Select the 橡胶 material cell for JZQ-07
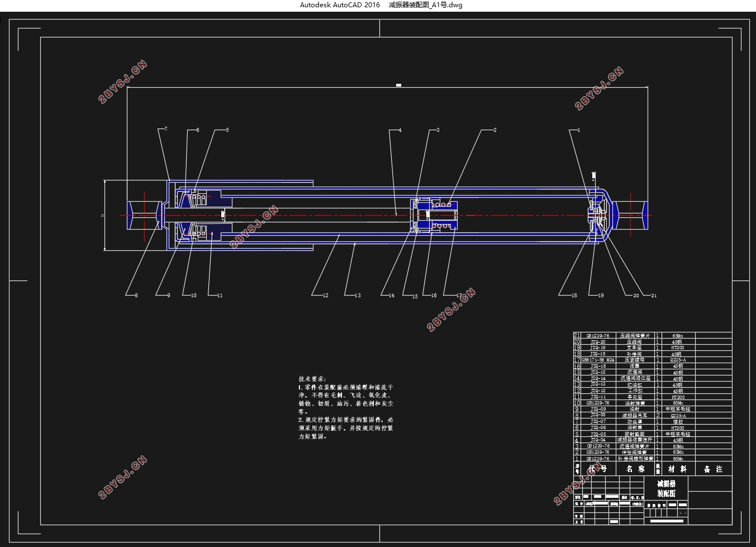Image resolution: width=756 pixels, height=547 pixels. click(678, 421)
